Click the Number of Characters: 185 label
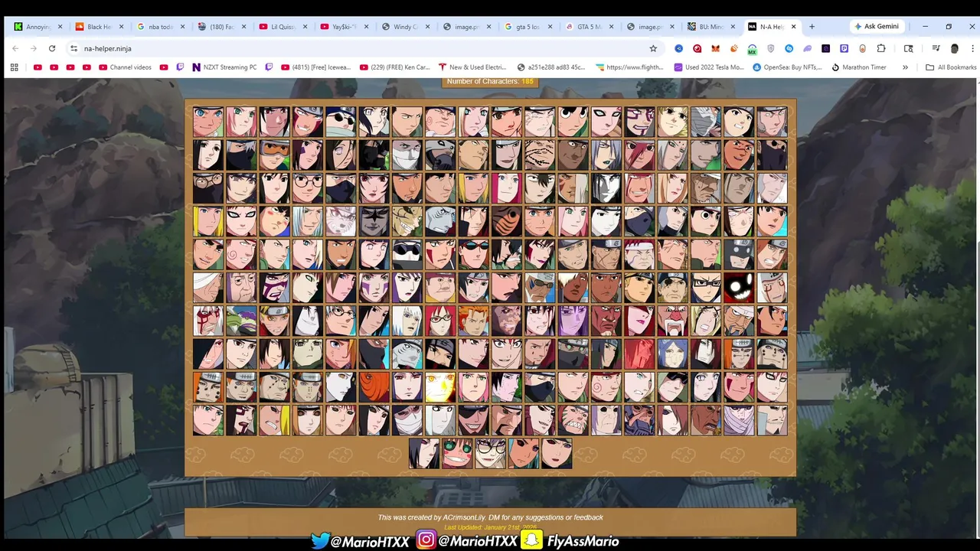Viewport: 980px width, 551px height. coord(490,81)
